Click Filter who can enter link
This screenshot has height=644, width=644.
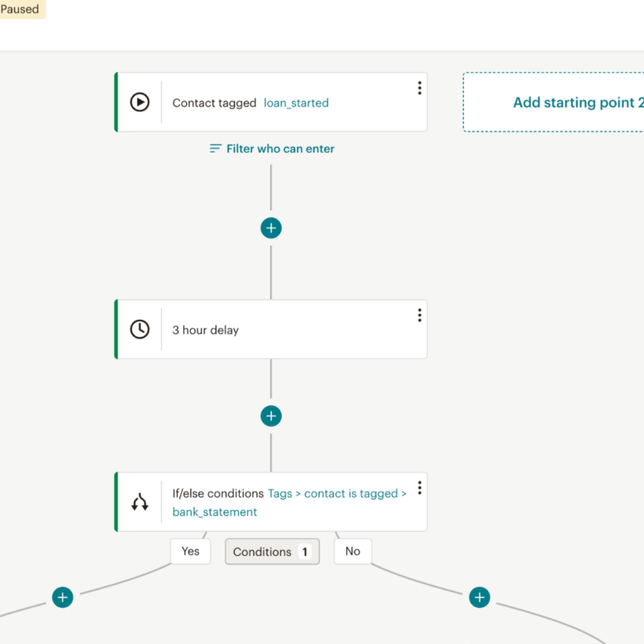(280, 148)
